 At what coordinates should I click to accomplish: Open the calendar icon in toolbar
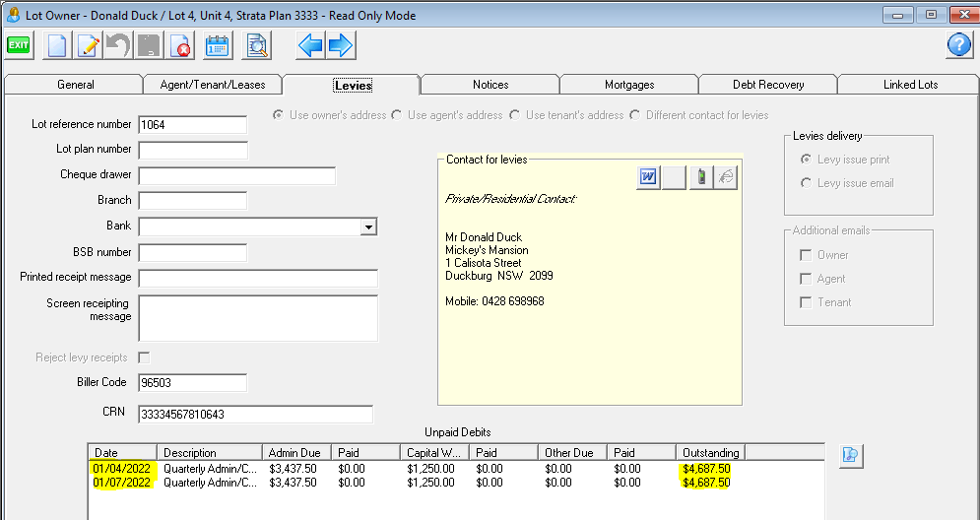217,45
